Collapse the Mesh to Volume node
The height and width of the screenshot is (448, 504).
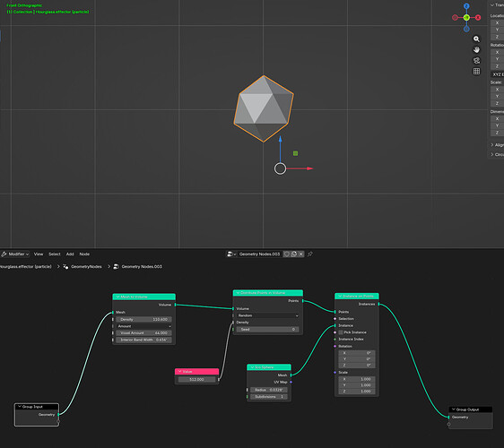117,297
